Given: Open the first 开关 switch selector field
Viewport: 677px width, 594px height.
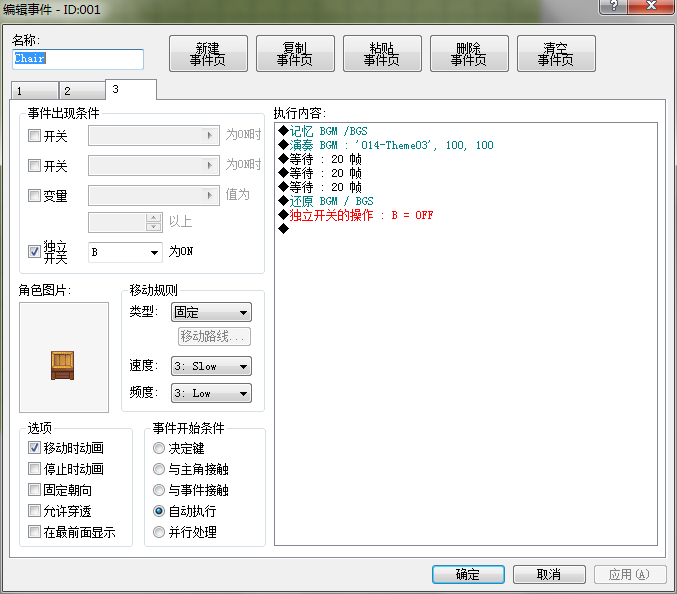Looking at the screenshot, I should 154,136.
